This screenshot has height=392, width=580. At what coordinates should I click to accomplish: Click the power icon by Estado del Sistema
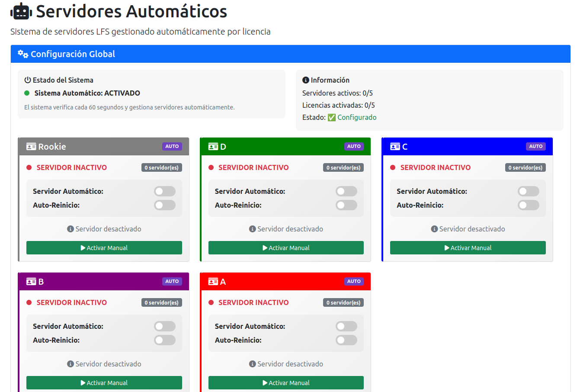(x=28, y=80)
